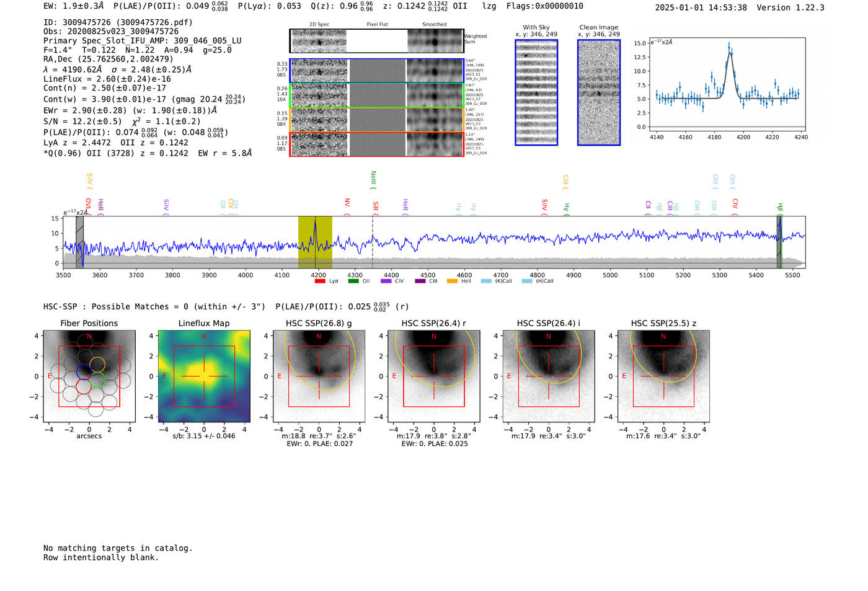Open the Lineflux Map image
The height and width of the screenshot is (591, 868).
click(x=204, y=376)
